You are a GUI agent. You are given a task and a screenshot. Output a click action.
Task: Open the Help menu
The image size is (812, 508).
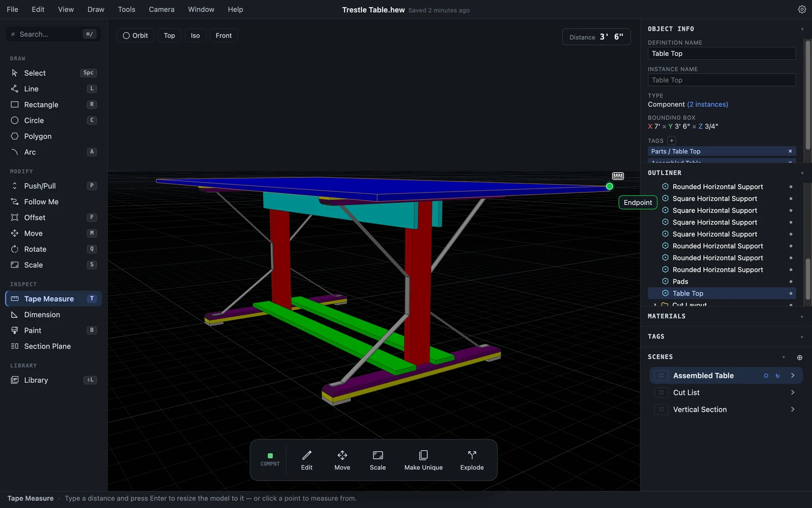235,9
